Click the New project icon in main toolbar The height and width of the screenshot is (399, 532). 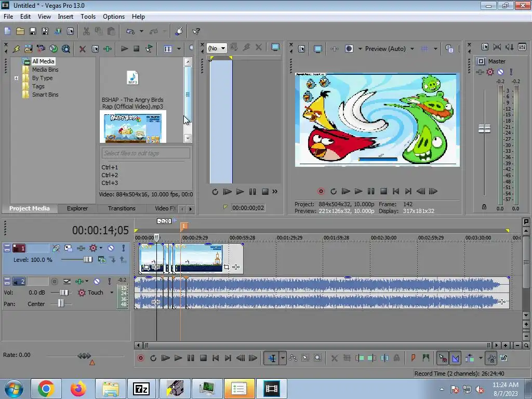7,31
